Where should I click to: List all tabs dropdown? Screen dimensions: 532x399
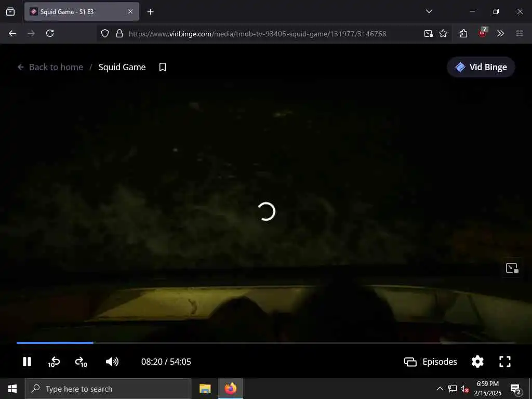click(429, 11)
